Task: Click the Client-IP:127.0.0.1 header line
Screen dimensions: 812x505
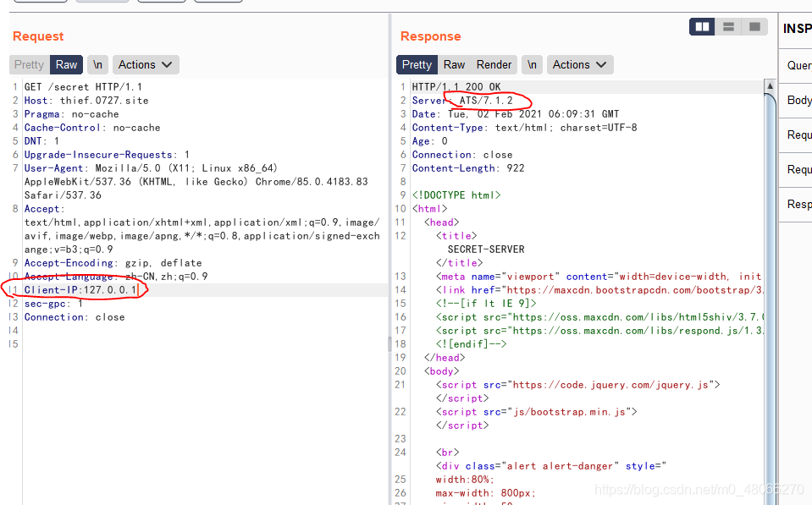Action: point(80,290)
